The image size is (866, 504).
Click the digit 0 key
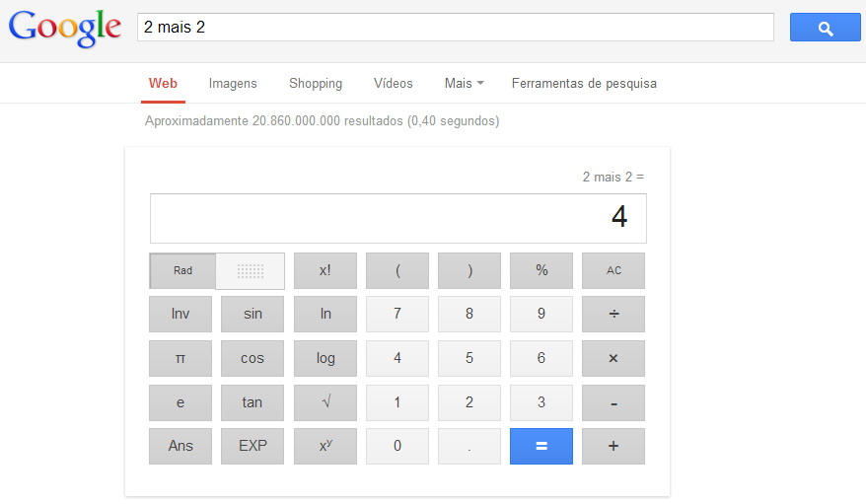[397, 446]
